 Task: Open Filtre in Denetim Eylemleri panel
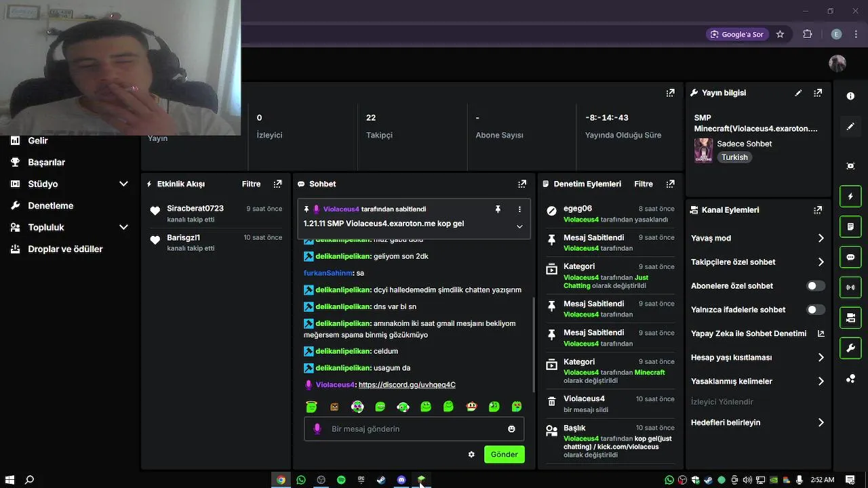644,184
